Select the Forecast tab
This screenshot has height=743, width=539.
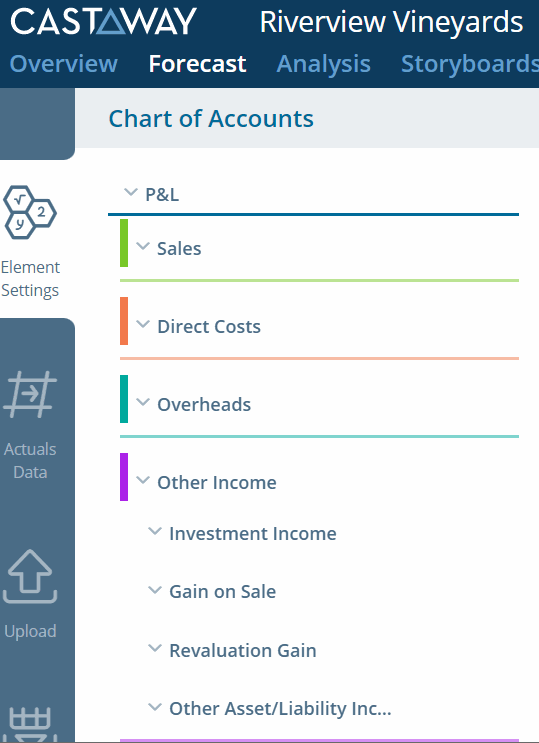coord(197,63)
